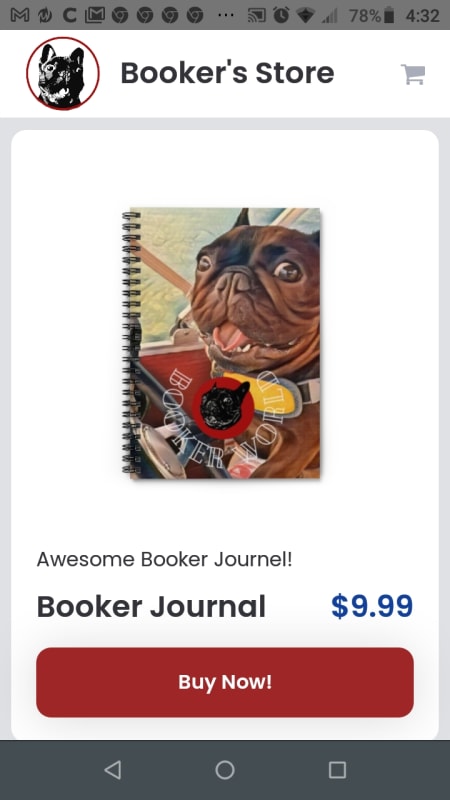The height and width of the screenshot is (800, 450).
Task: Open recent apps square button
Action: pos(337,770)
